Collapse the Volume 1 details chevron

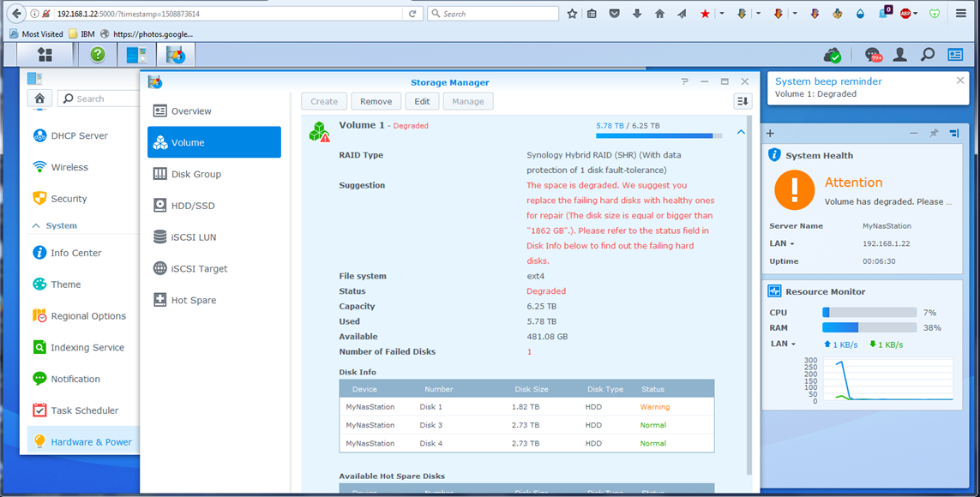tap(741, 132)
